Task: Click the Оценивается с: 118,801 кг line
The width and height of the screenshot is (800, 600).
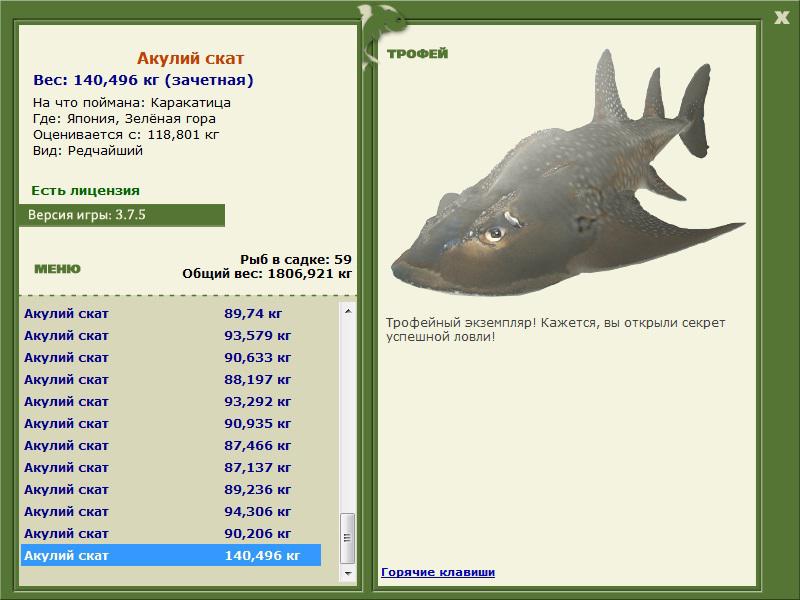Action: click(126, 135)
